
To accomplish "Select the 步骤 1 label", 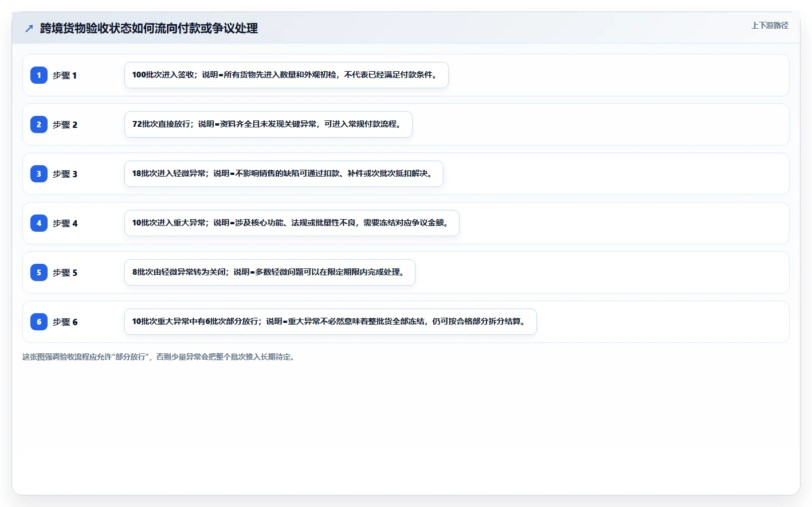I will (x=65, y=75).
